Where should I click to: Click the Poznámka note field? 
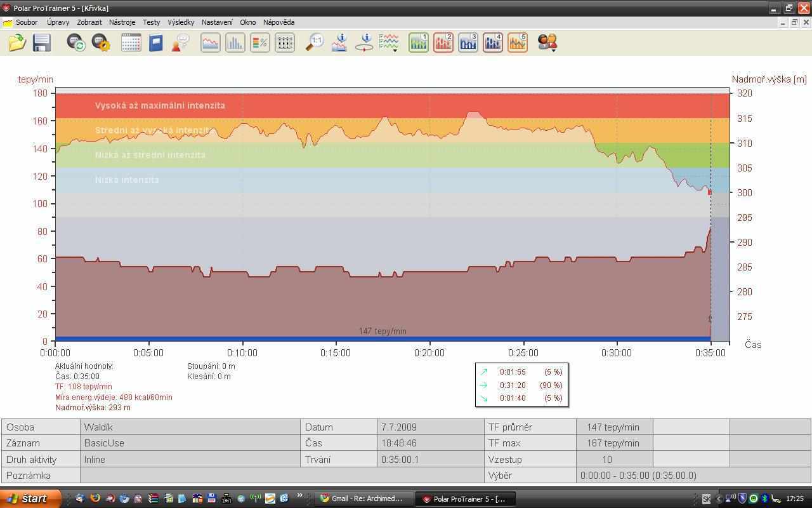pyautogui.click(x=282, y=475)
